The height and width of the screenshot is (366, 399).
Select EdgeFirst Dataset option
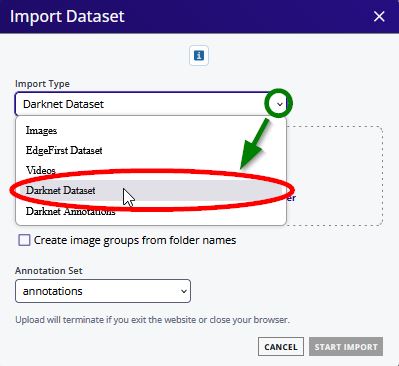(151, 150)
